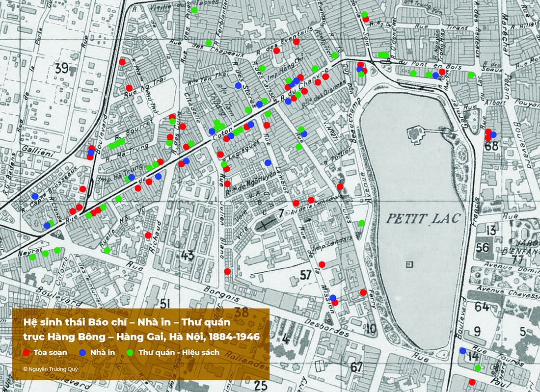The height and width of the screenshot is (392, 540).
Task: Click the block number 39 label
Action: tap(61, 67)
